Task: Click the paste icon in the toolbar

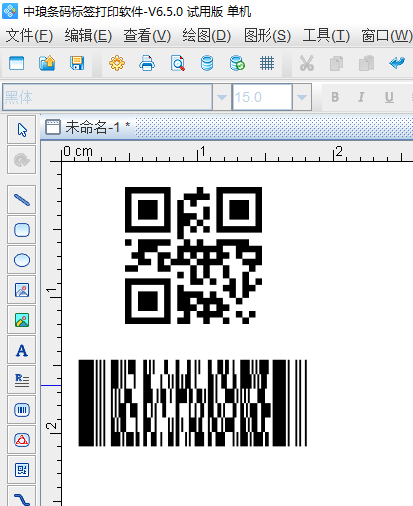Action: 366,63
